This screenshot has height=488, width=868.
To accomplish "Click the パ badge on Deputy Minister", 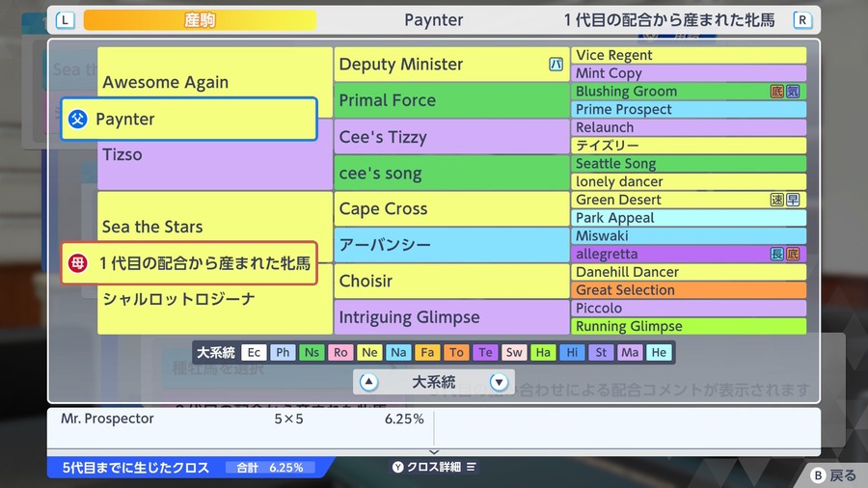I will (556, 65).
